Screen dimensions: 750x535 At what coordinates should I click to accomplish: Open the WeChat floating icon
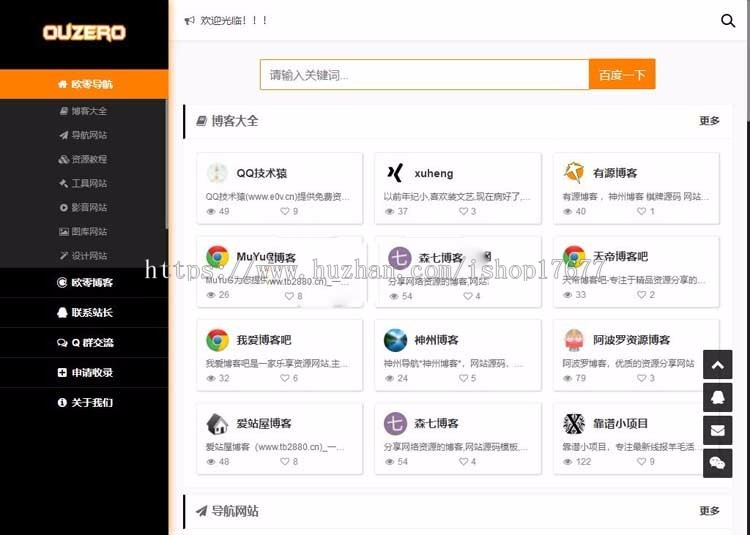click(x=717, y=463)
